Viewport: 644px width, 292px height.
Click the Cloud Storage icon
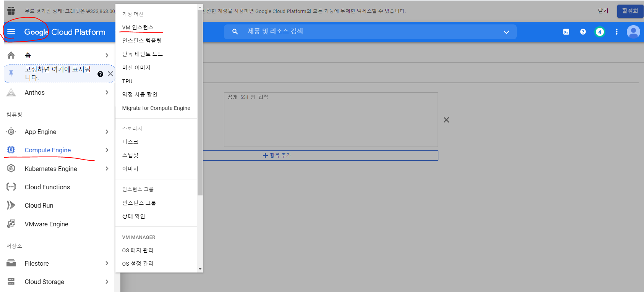pyautogui.click(x=11, y=281)
